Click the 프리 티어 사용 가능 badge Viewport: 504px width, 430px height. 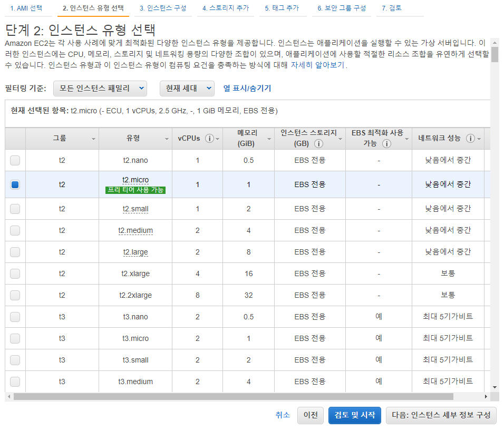tap(135, 190)
